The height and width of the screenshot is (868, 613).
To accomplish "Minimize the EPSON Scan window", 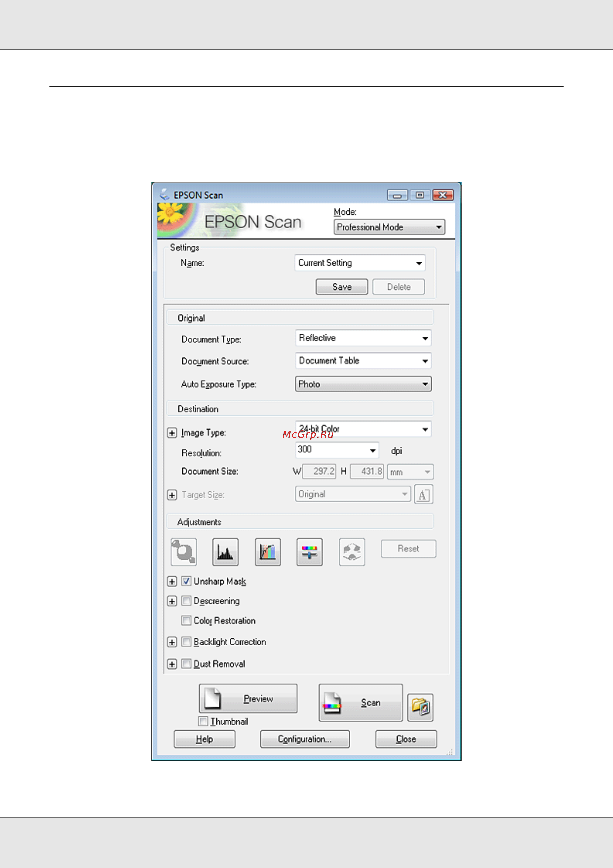I will 398,195.
